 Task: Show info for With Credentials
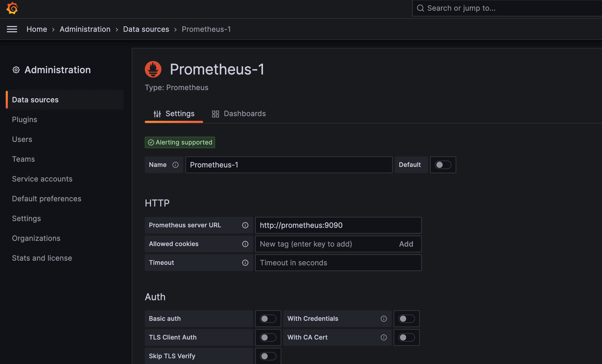(384, 319)
